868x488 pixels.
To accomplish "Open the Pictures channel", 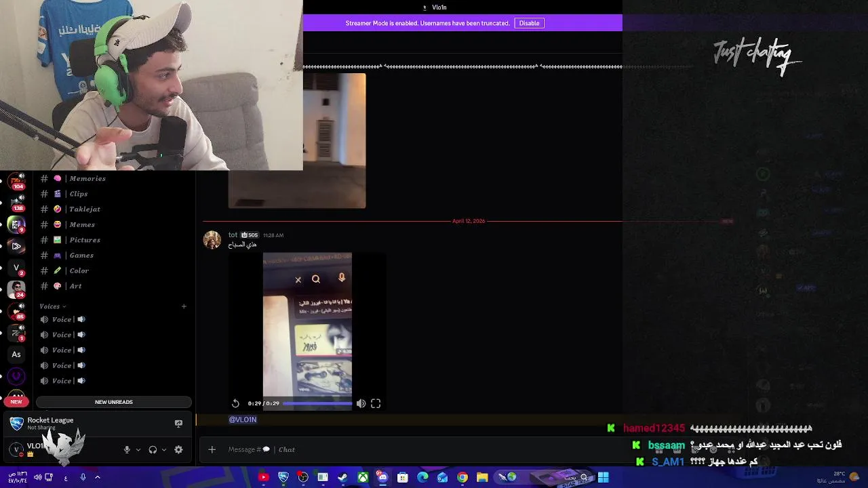I will tap(114, 240).
